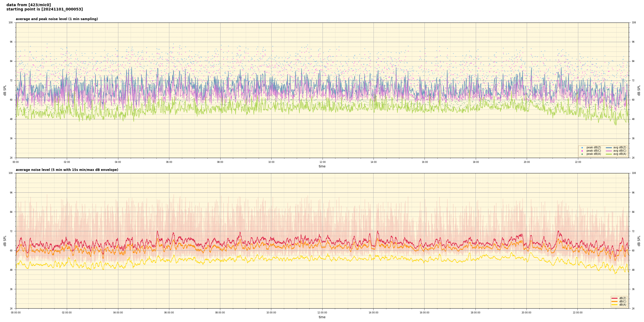Click the 06:00:00 tick label on bottom chart
Viewport: 644px width, 322px height.
(x=169, y=313)
